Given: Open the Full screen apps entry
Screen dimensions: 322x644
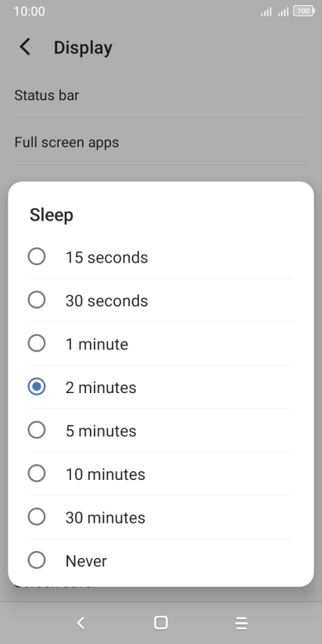Looking at the screenshot, I should point(160,142).
